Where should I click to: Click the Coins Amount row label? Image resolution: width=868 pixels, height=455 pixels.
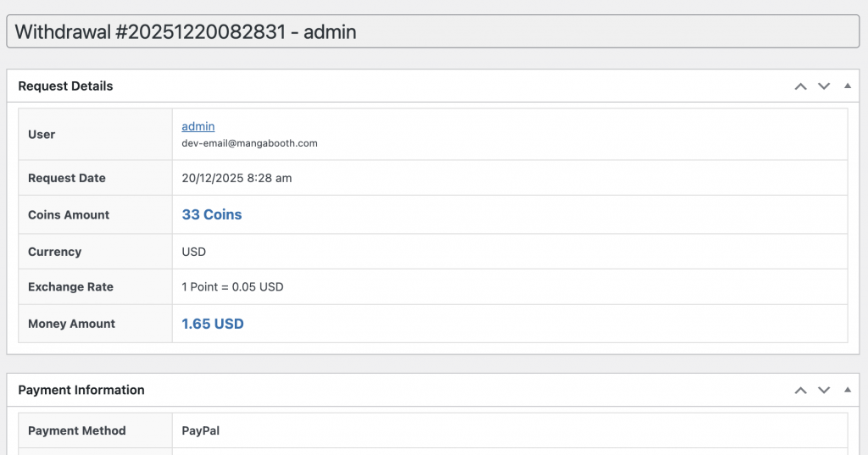[x=69, y=215]
